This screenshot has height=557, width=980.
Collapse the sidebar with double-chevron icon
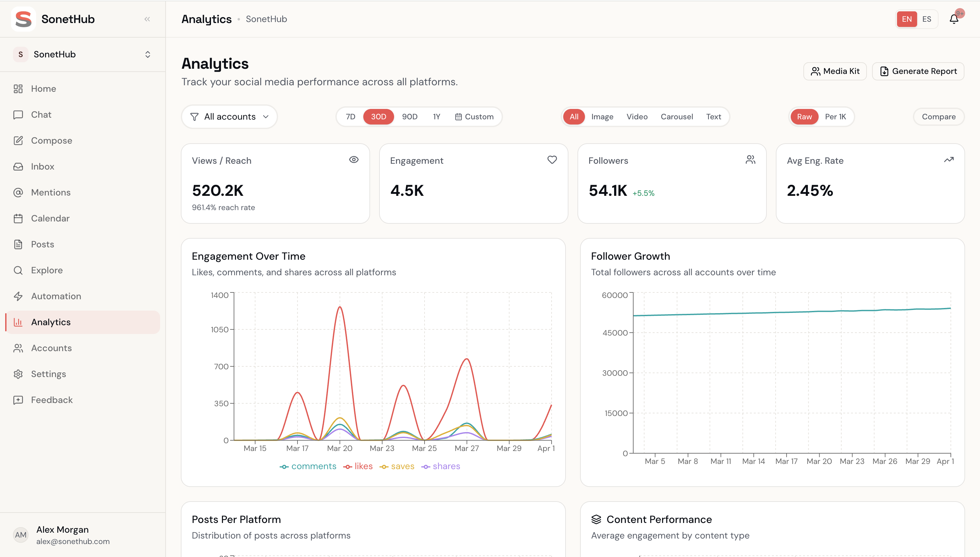tap(147, 19)
